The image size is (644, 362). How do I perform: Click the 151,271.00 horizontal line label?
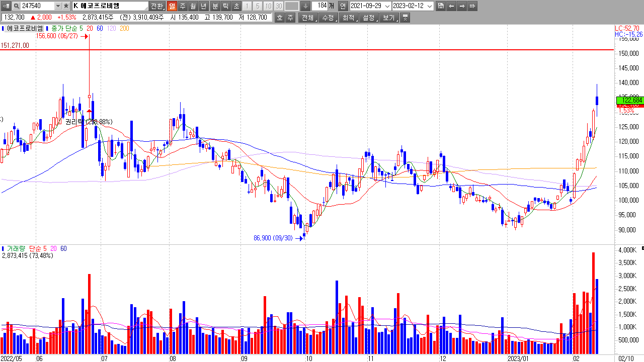(15, 45)
